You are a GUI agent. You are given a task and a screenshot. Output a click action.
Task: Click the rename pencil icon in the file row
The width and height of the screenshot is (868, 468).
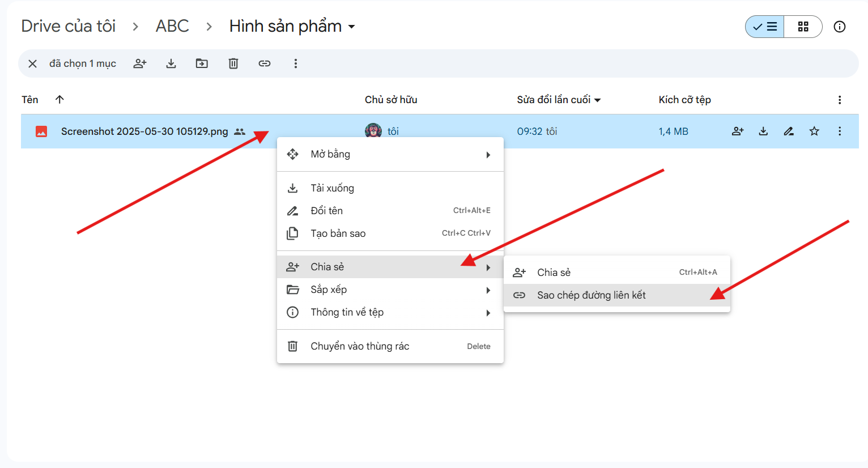tap(789, 131)
